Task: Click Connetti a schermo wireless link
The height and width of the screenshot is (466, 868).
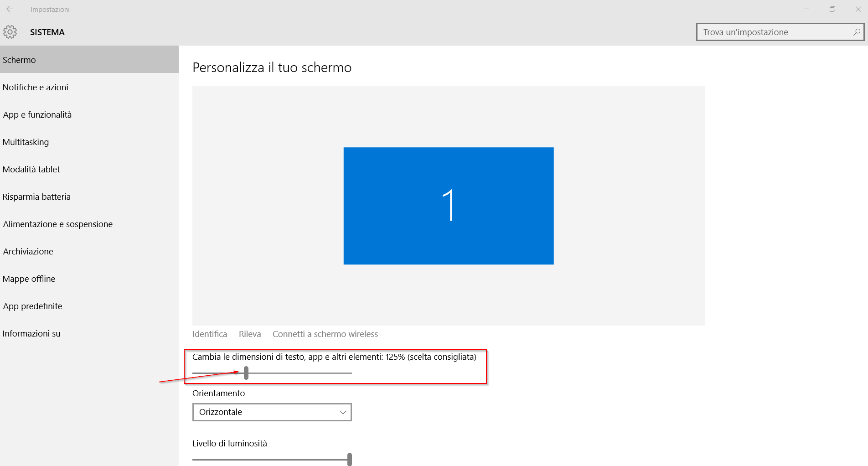Action: click(325, 334)
